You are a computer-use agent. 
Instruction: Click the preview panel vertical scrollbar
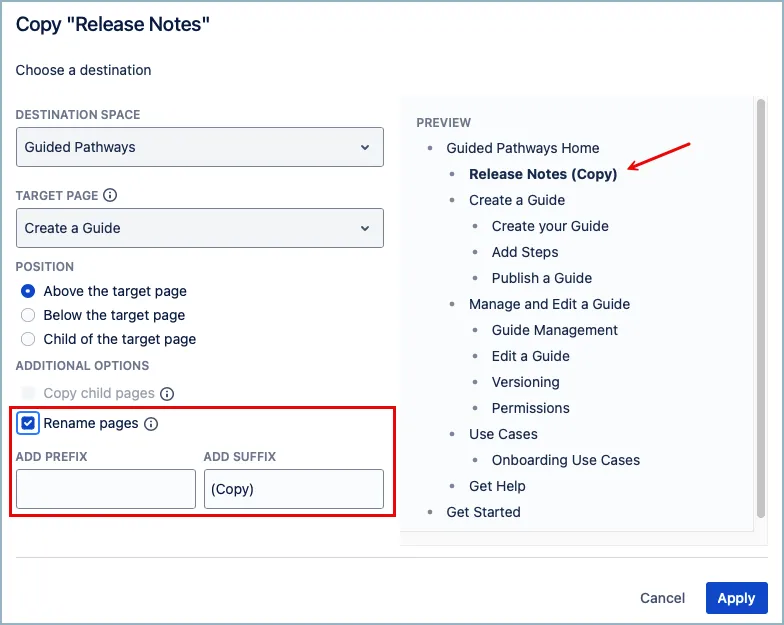[761, 308]
